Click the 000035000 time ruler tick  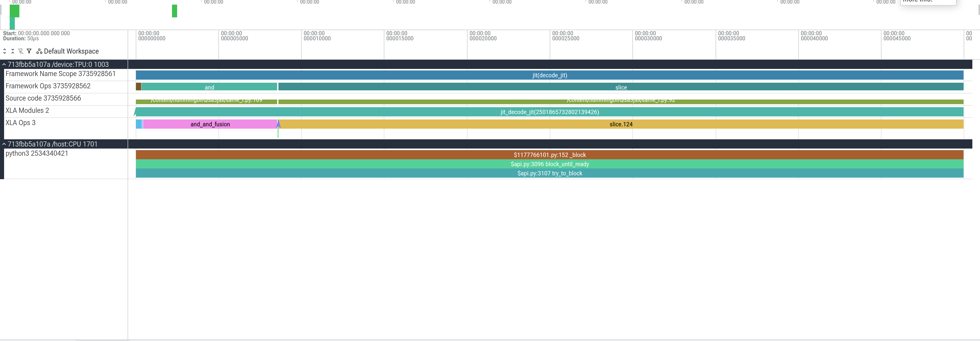[x=731, y=36]
